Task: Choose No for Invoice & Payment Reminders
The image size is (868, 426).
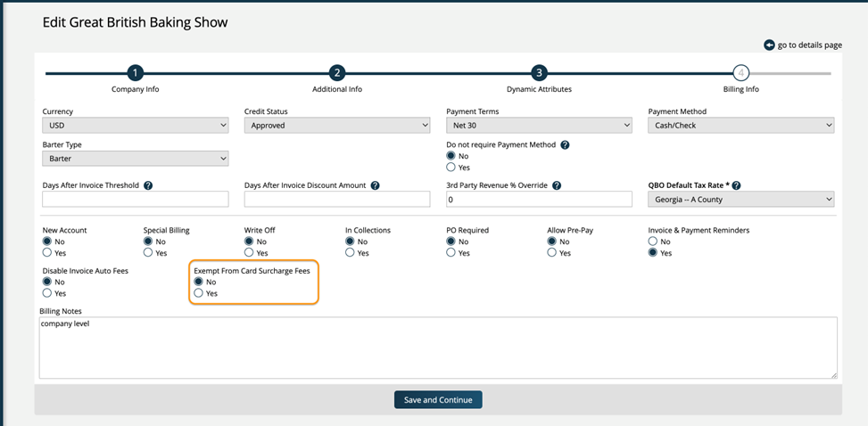Action: (x=653, y=242)
